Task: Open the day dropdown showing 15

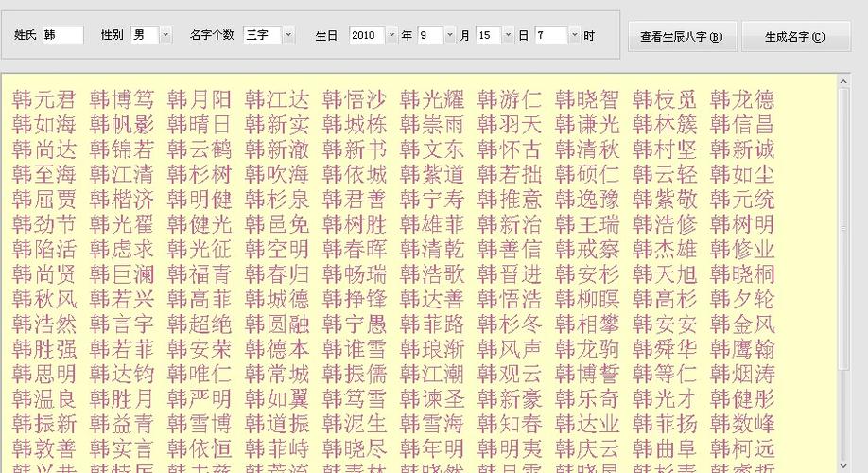Action: (508, 35)
